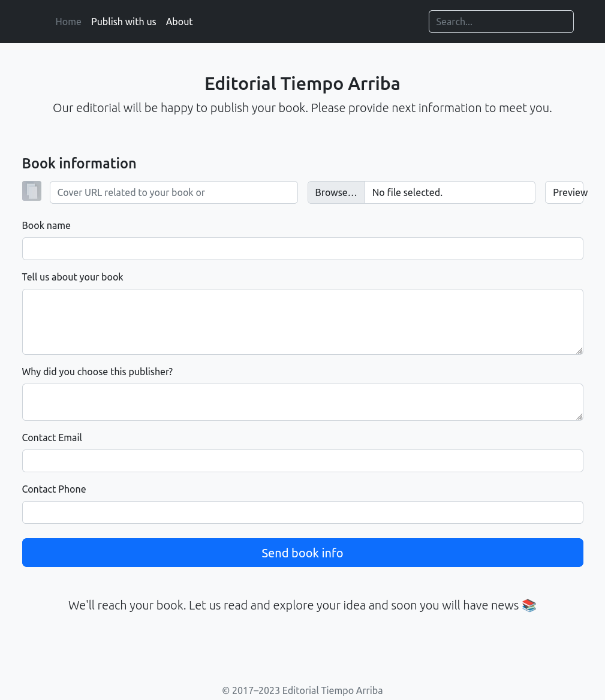
Task: Click the book description textarea resize handle
Action: pos(579,351)
